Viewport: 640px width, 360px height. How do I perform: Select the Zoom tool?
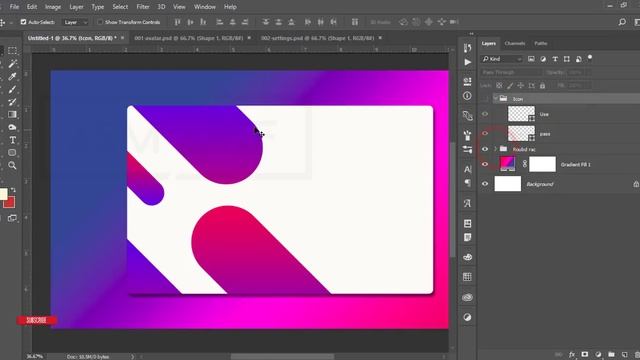[12, 165]
